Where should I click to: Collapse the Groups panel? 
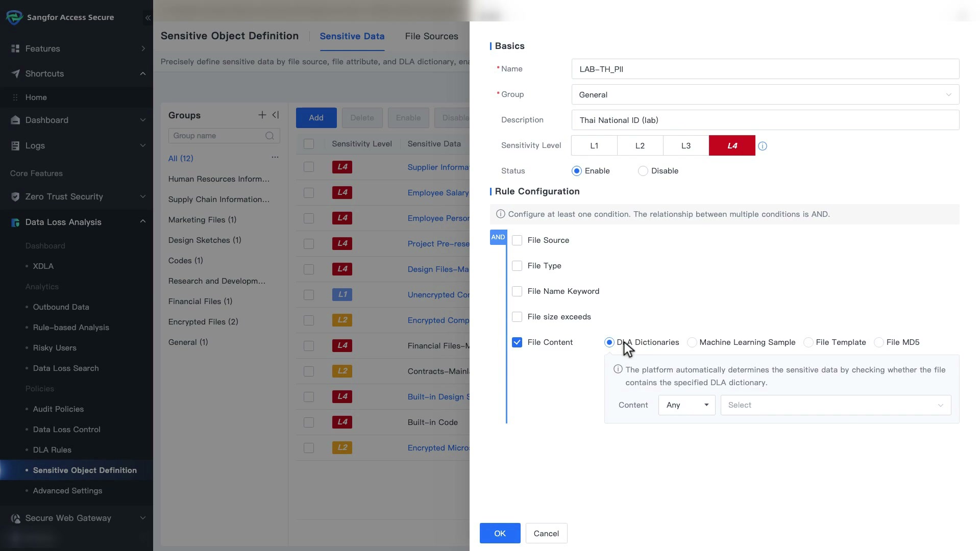276,115
